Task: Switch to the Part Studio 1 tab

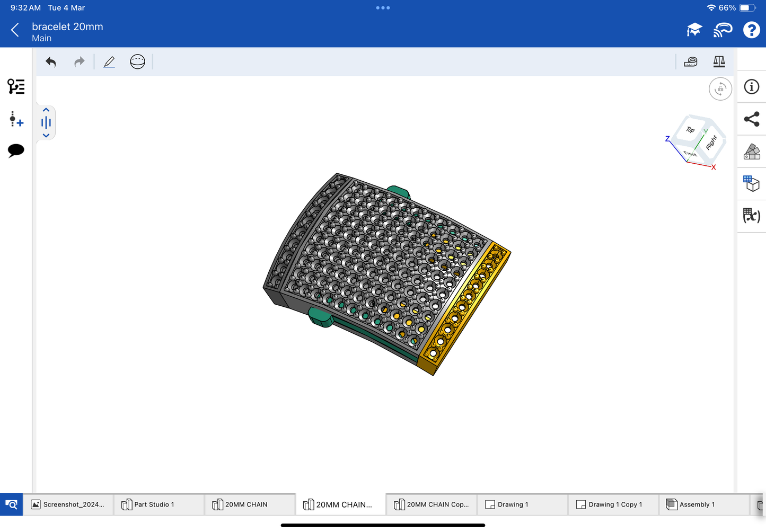Action: (x=154, y=504)
